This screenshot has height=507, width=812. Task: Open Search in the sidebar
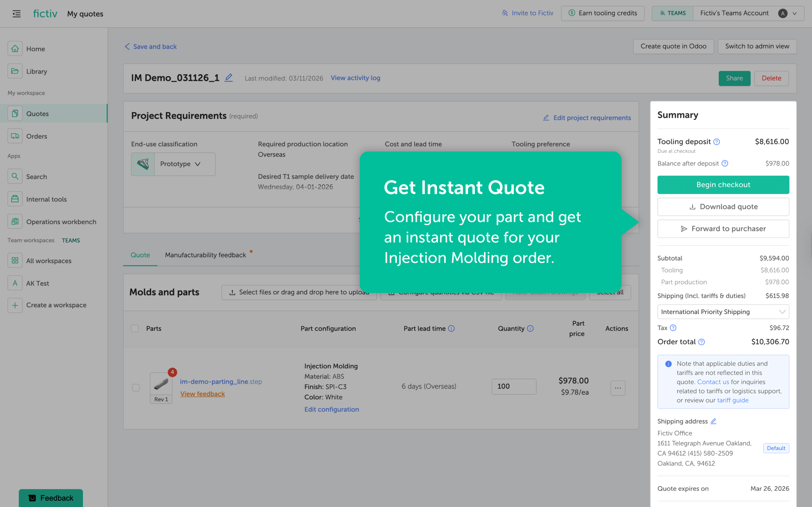(x=36, y=176)
